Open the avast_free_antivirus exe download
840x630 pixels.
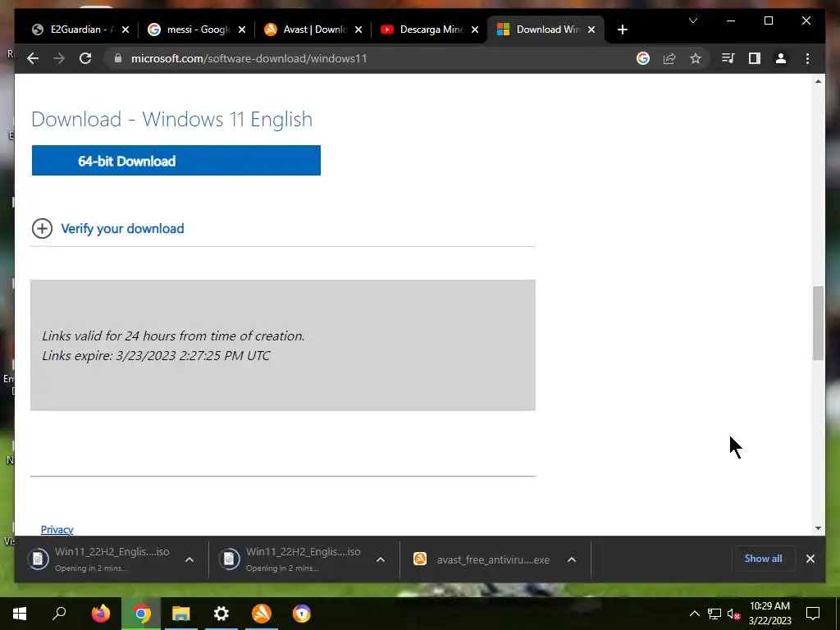tap(481, 559)
